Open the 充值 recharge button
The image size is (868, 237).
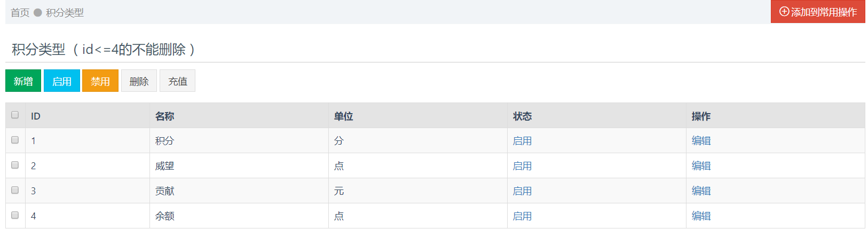click(178, 81)
